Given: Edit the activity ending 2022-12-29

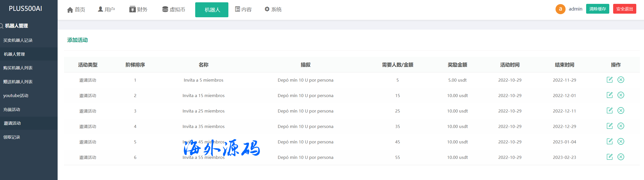Looking at the screenshot, I should (609, 126).
